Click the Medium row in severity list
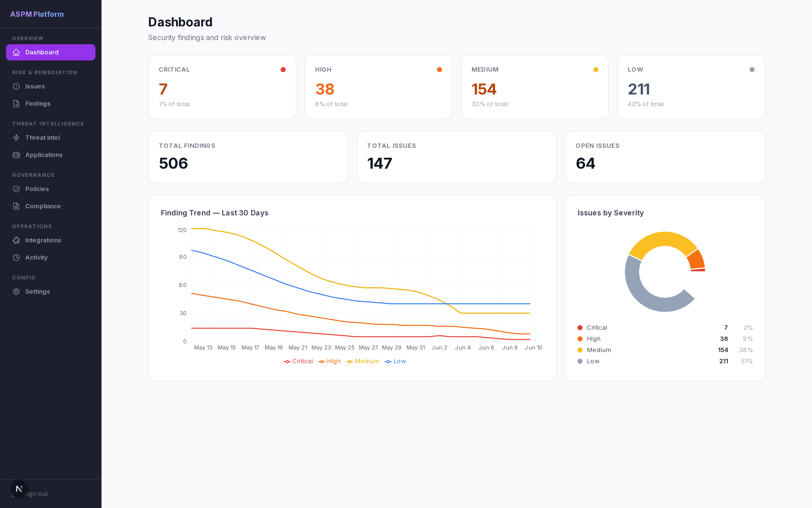 point(665,350)
